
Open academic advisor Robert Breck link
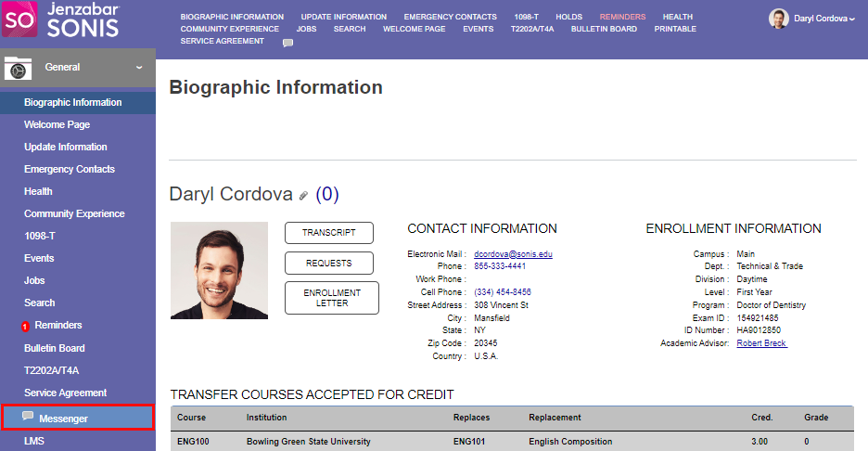click(x=761, y=343)
